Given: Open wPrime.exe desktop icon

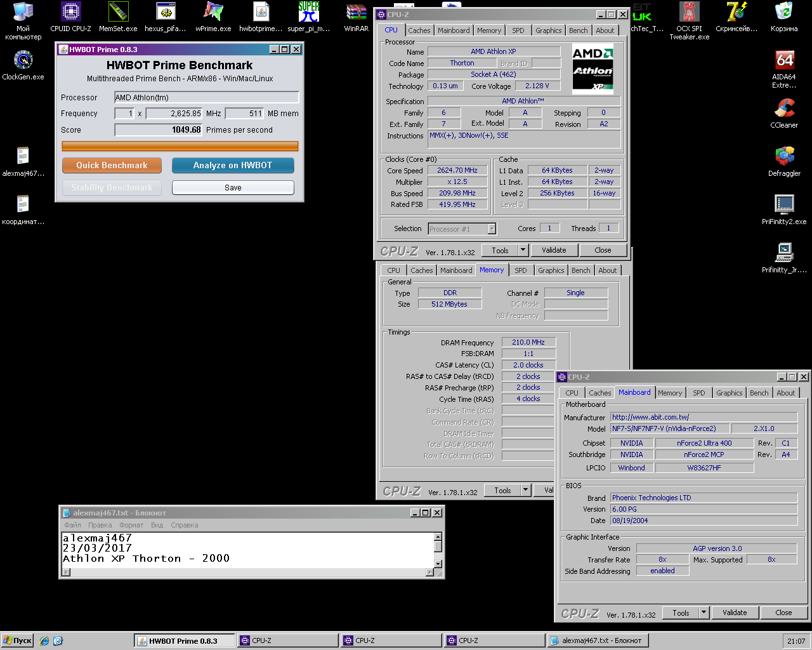Looking at the screenshot, I should 213,17.
